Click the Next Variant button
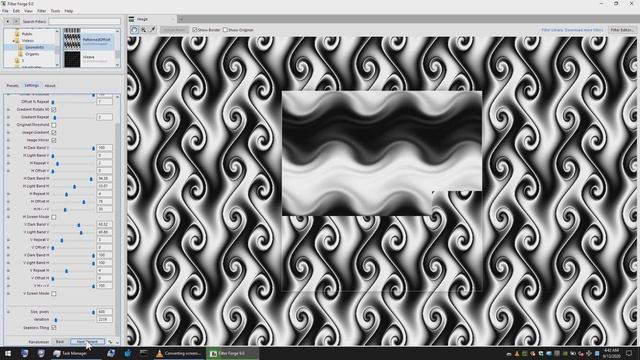This screenshot has height=360, width=640. [x=87, y=342]
